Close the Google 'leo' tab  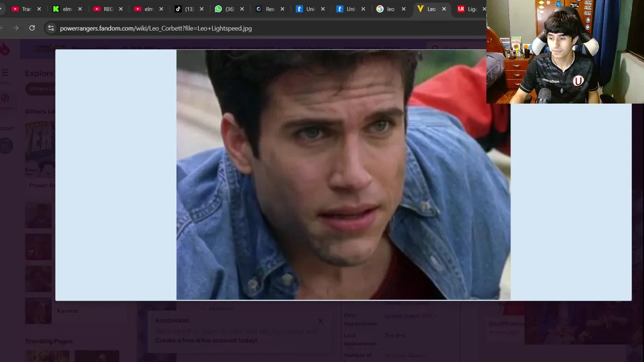click(404, 9)
